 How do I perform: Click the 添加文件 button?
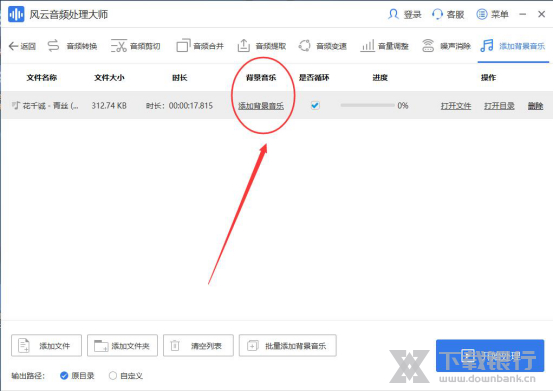46,345
